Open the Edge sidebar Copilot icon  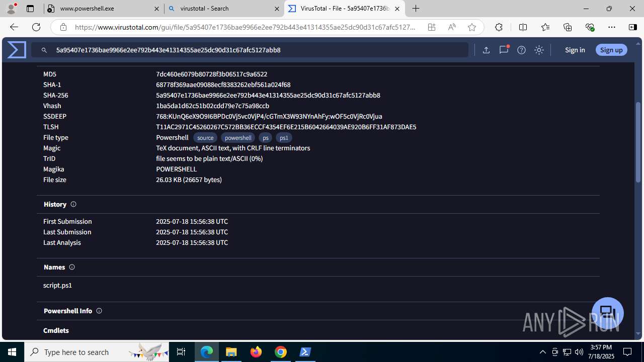point(633,27)
